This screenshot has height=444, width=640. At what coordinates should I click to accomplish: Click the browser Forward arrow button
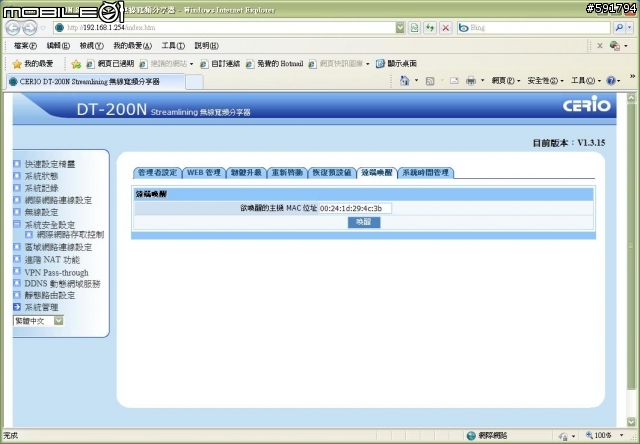coord(29,28)
